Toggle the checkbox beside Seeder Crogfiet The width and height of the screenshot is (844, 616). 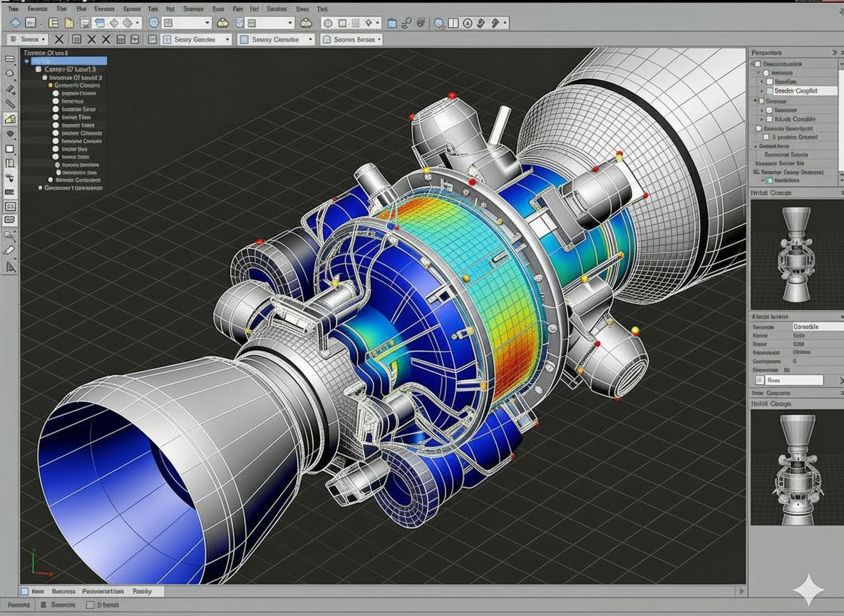[770, 91]
